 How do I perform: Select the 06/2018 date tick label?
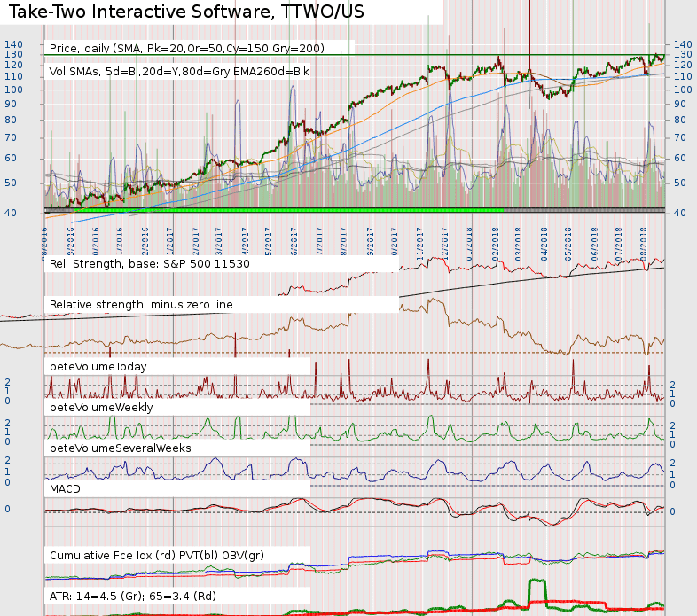point(595,244)
